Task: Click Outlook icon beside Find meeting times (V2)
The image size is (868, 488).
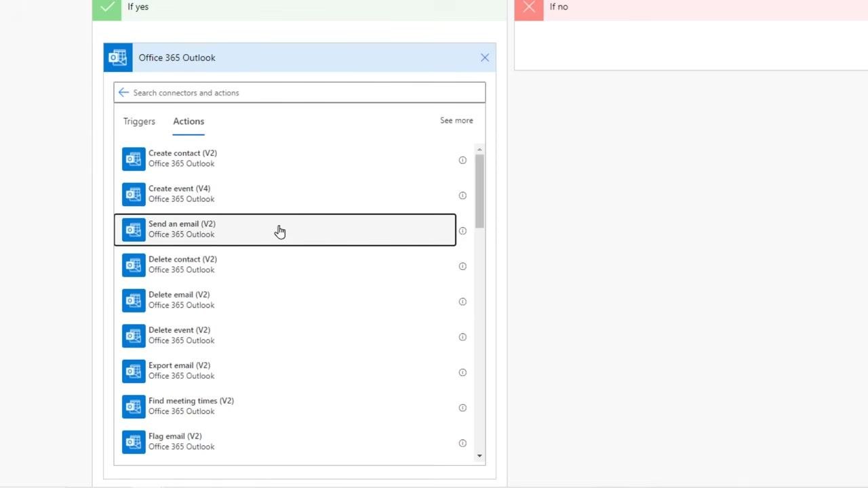Action: pyautogui.click(x=134, y=407)
